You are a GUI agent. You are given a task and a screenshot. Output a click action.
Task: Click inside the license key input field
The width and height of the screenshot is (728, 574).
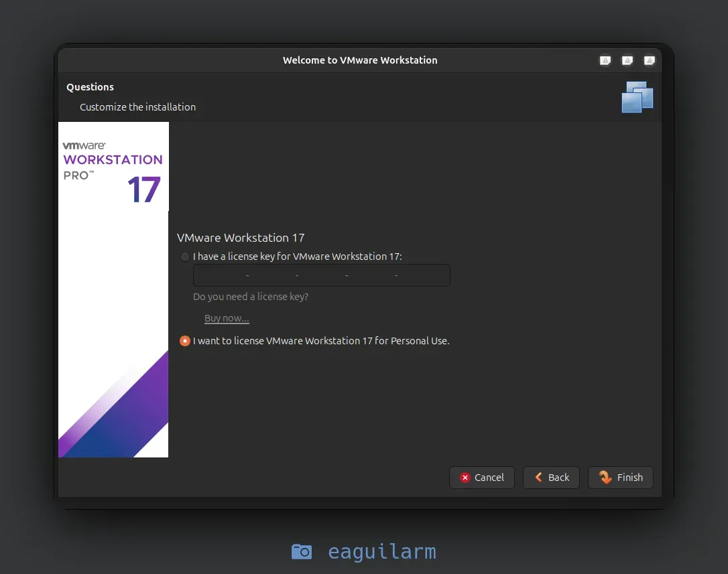point(322,275)
